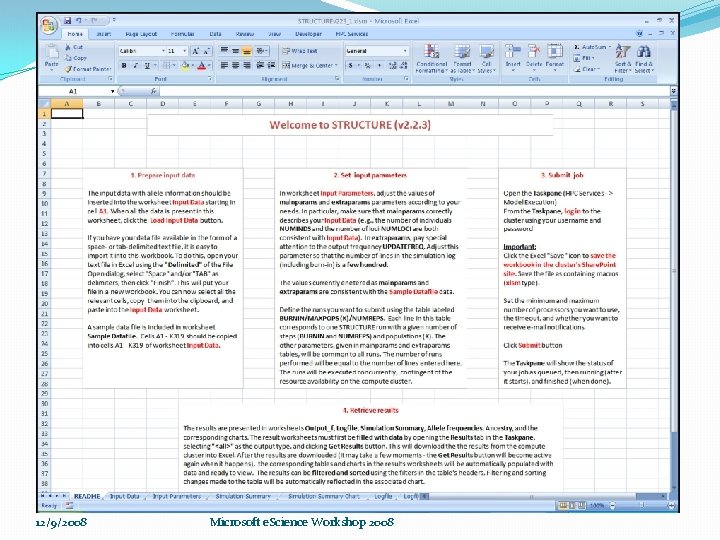Copy the selection

[x=76, y=58]
